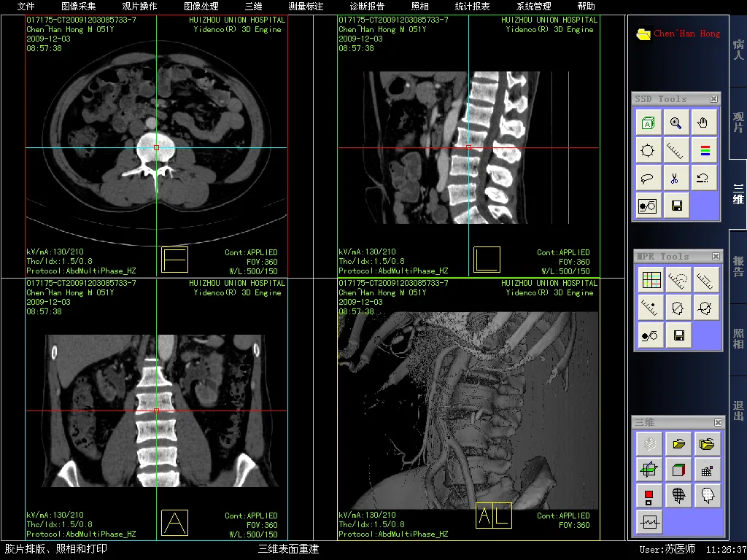Click the undo arrow in SSD Tools
747x560 pixels.
703,179
